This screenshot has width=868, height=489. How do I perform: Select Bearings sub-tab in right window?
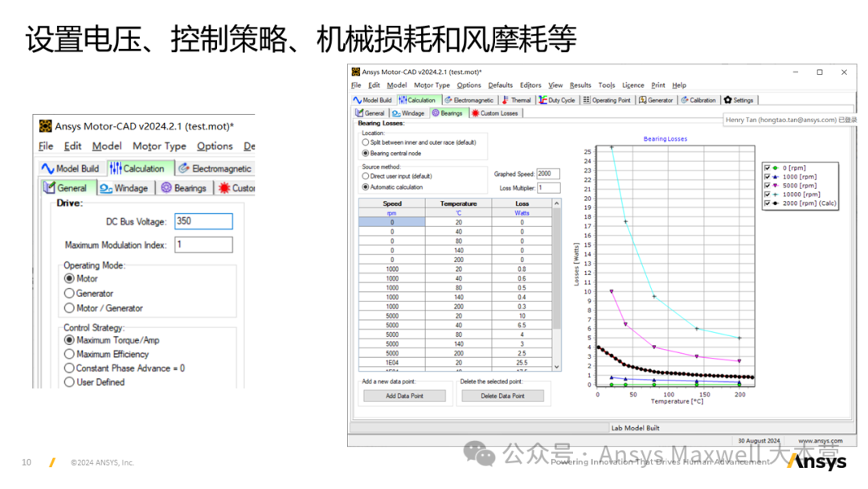448,113
